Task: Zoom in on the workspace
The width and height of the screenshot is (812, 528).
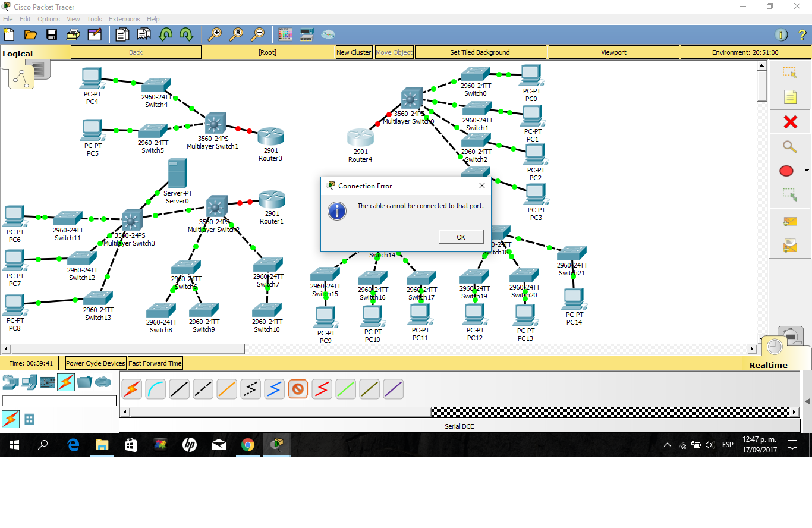Action: [215, 34]
